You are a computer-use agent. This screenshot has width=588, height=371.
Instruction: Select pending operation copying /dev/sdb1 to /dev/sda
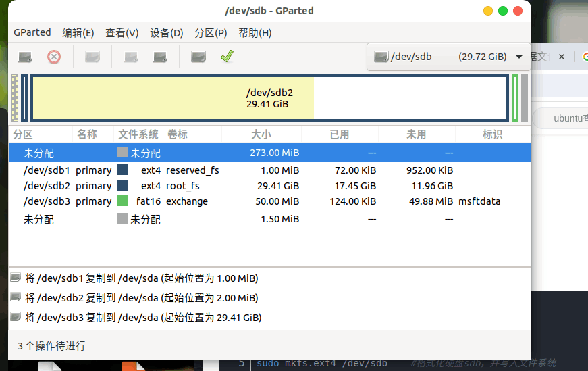coord(141,278)
